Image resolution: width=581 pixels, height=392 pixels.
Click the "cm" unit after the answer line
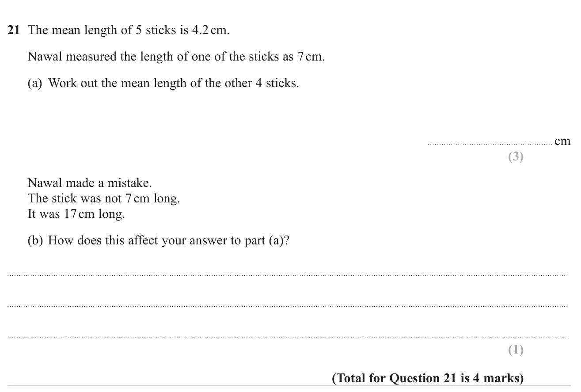[x=562, y=141]
